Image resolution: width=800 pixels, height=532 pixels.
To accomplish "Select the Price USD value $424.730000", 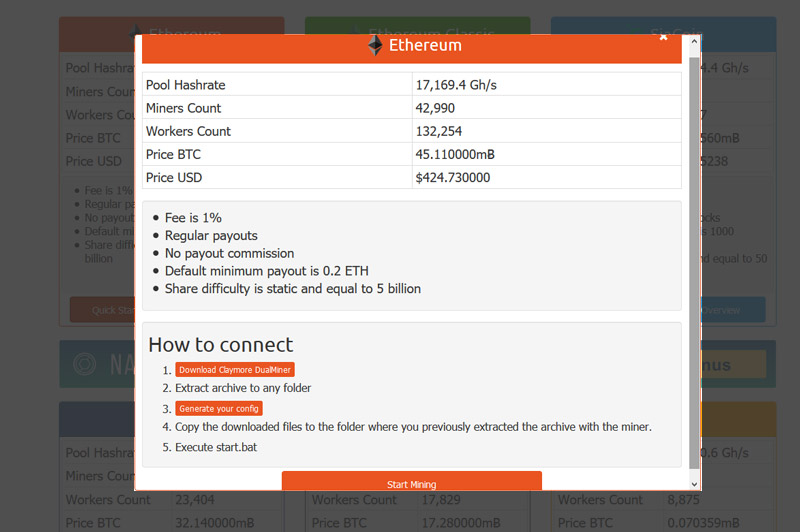I will point(453,178).
